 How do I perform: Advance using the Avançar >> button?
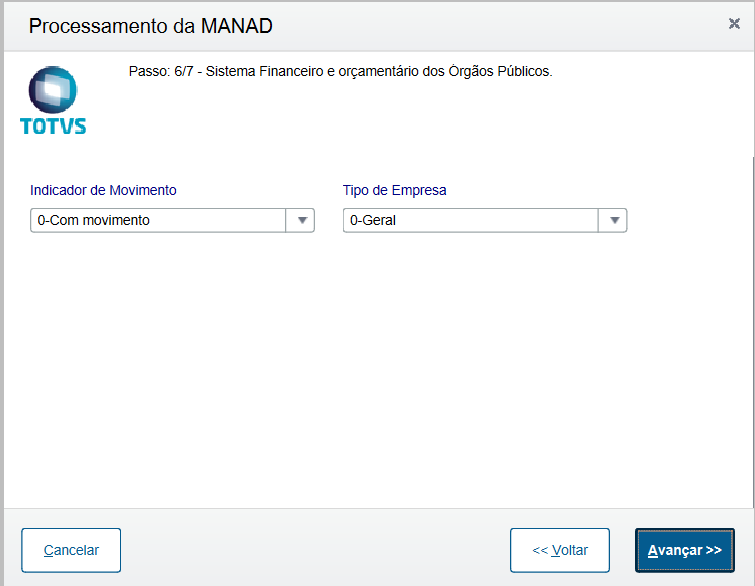(x=684, y=550)
